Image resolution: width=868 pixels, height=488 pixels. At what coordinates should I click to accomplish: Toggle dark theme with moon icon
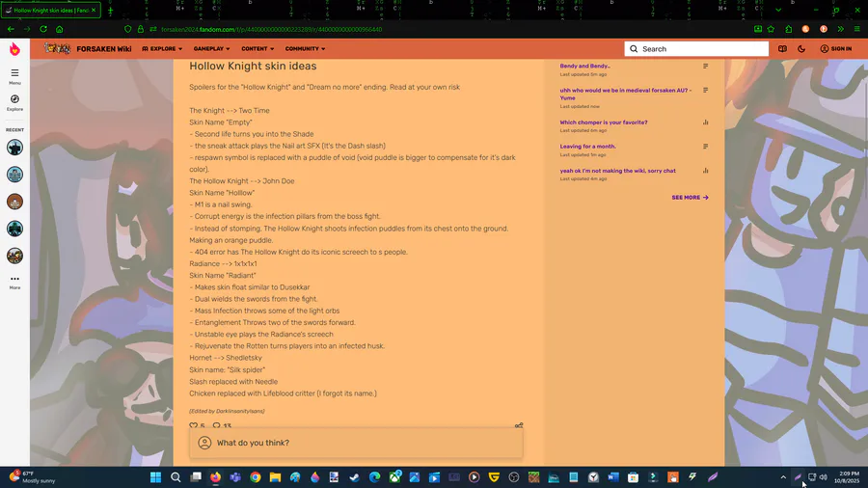pos(801,48)
